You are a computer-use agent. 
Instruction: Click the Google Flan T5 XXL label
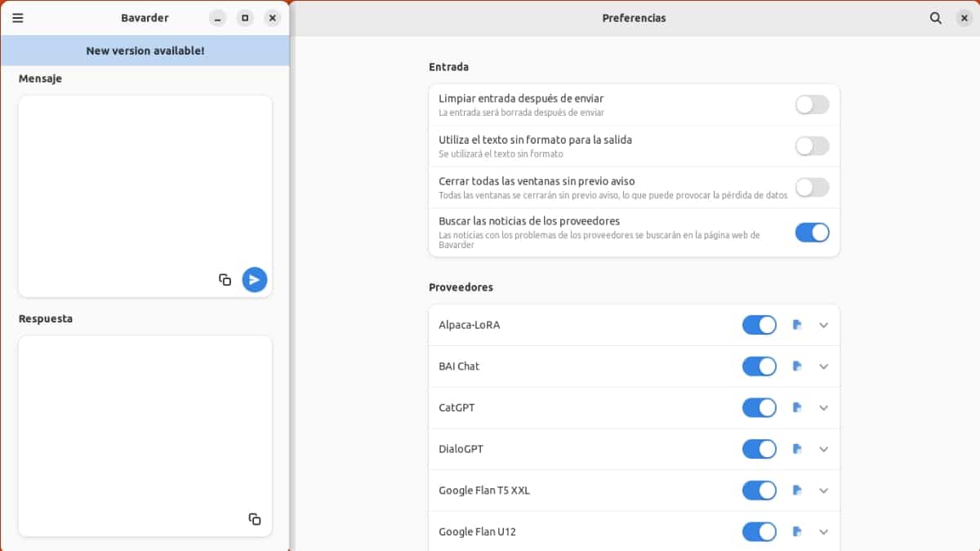click(x=484, y=491)
